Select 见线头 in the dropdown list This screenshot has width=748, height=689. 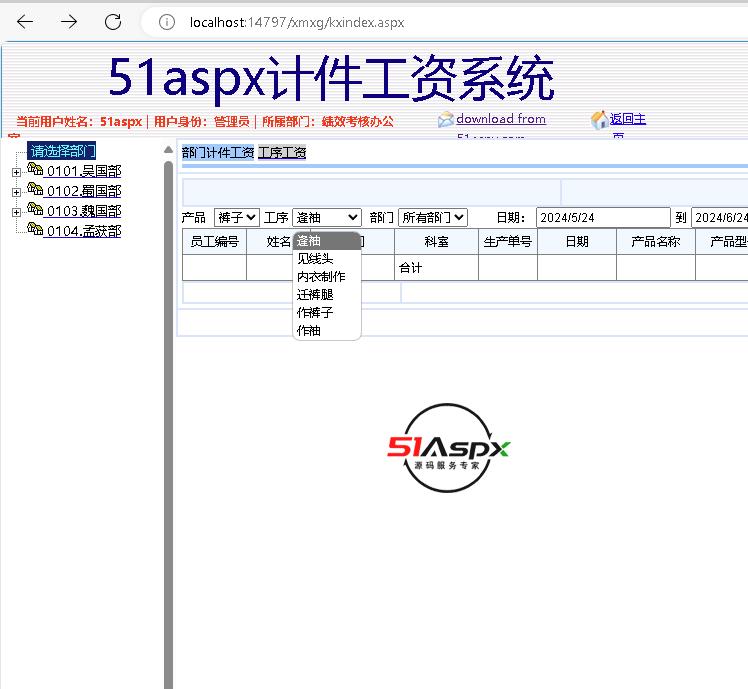coord(327,259)
